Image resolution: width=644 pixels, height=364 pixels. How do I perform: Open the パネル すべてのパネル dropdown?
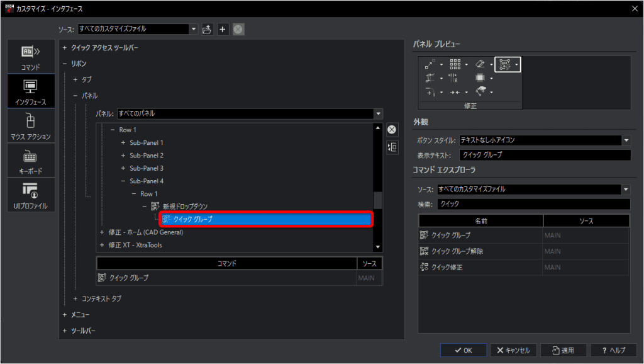[x=250, y=113]
